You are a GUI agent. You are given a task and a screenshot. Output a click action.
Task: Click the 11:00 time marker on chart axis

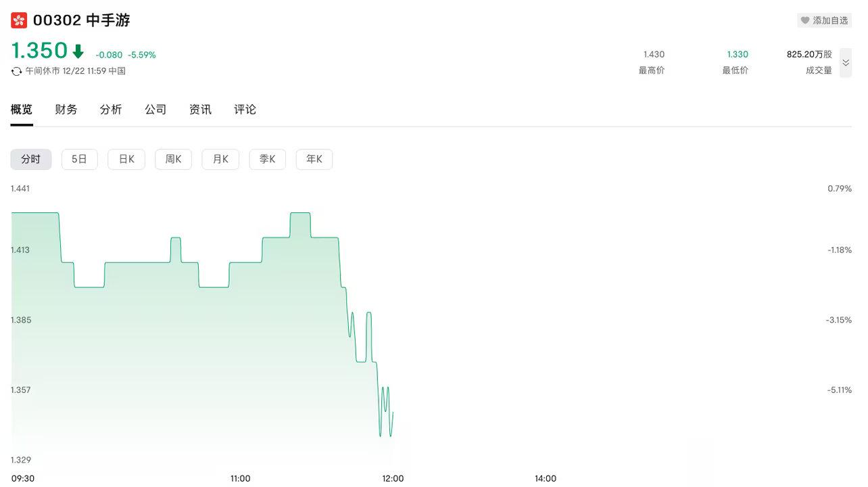point(240,478)
